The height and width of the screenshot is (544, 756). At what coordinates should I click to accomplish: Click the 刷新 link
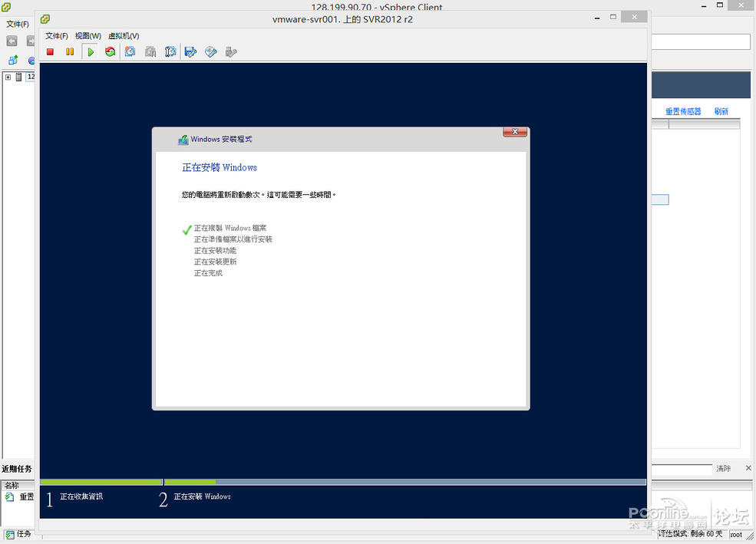721,111
